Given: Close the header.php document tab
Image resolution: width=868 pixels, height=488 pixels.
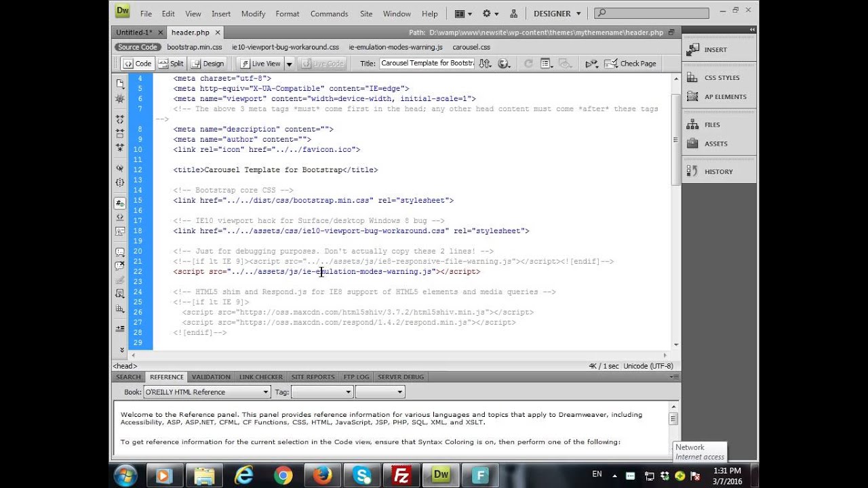Looking at the screenshot, I should click(216, 33).
